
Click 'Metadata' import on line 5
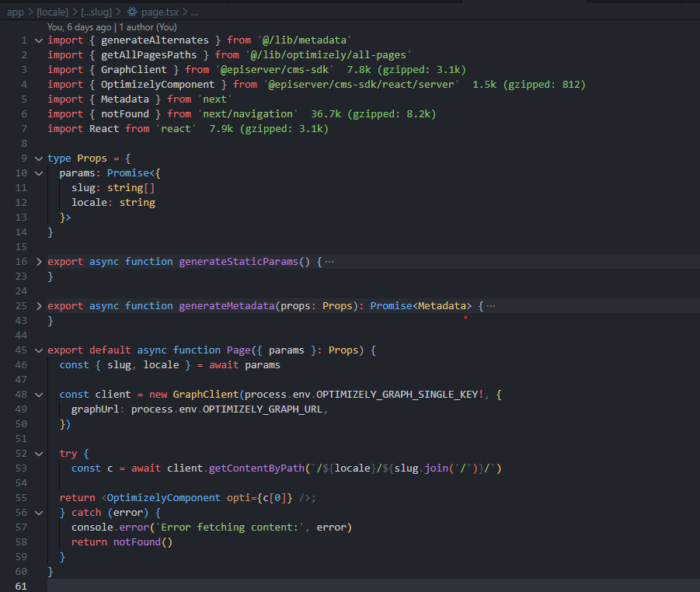click(124, 99)
